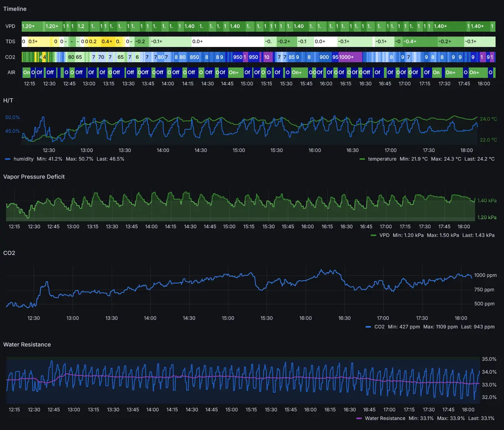Viewport: 504px width, 430px height.
Task: Select the 850 segment in CO2 row
Action: [x=195, y=57]
